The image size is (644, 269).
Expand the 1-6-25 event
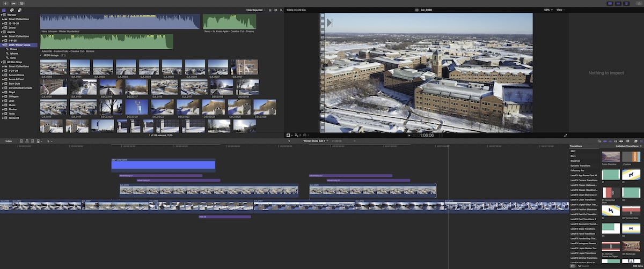click(4, 40)
